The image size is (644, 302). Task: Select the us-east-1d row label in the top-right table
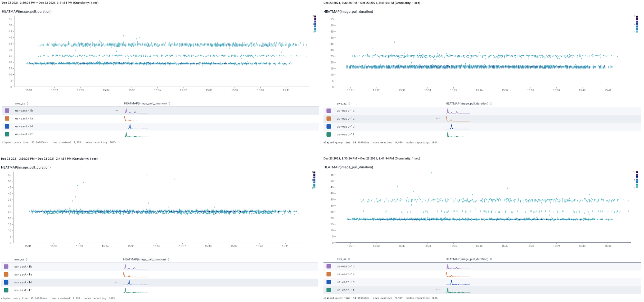tap(346, 127)
